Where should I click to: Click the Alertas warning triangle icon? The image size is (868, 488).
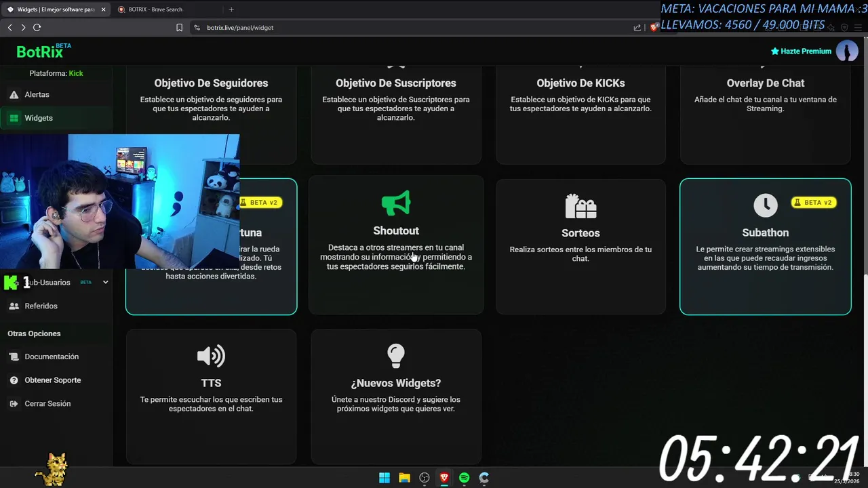14,95
